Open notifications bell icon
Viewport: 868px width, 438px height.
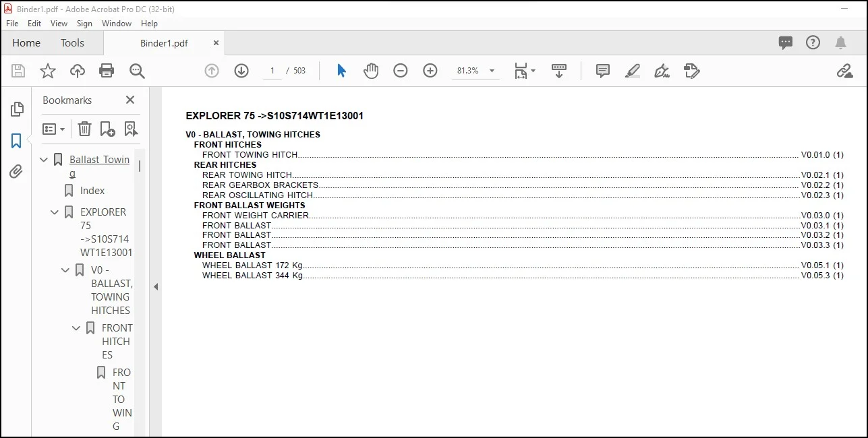click(840, 43)
